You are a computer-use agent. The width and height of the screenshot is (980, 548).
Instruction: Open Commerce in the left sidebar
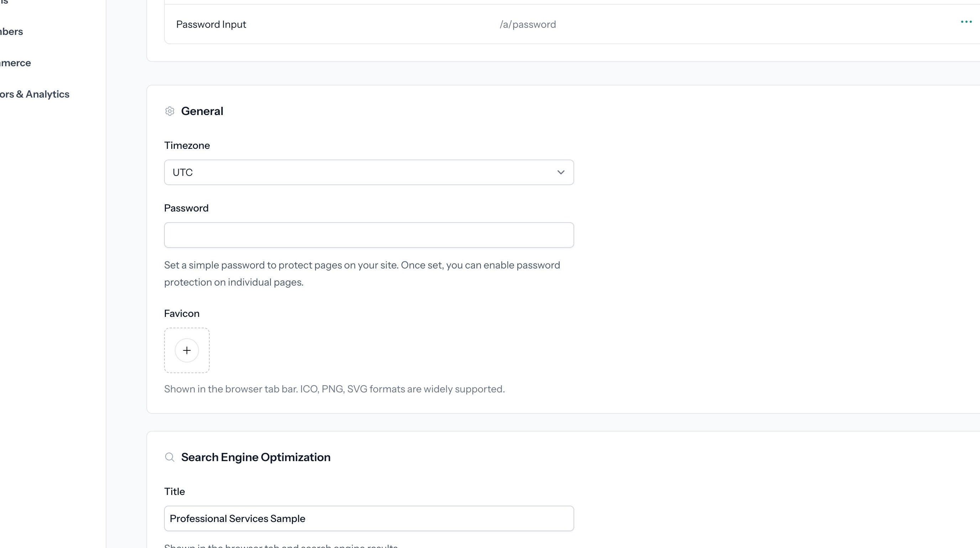tap(15, 63)
